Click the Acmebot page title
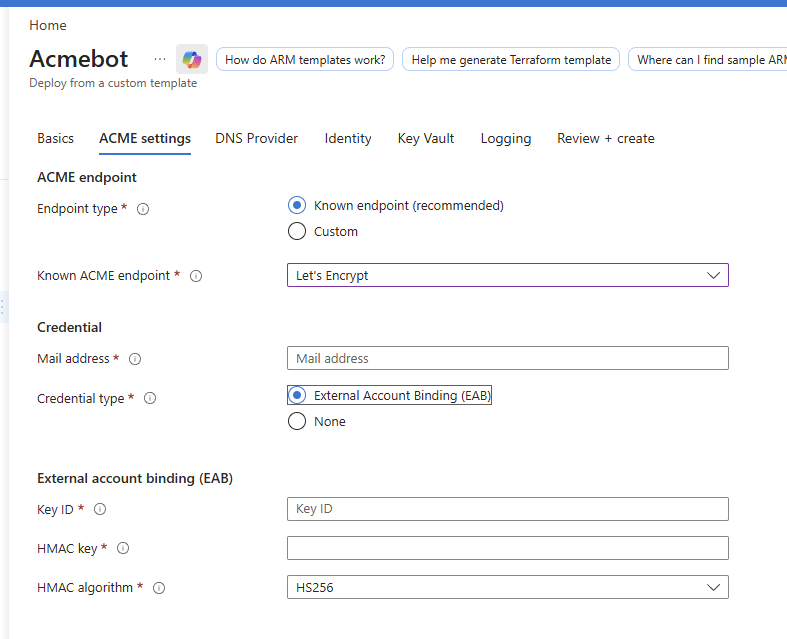The width and height of the screenshot is (787, 639). (x=79, y=59)
